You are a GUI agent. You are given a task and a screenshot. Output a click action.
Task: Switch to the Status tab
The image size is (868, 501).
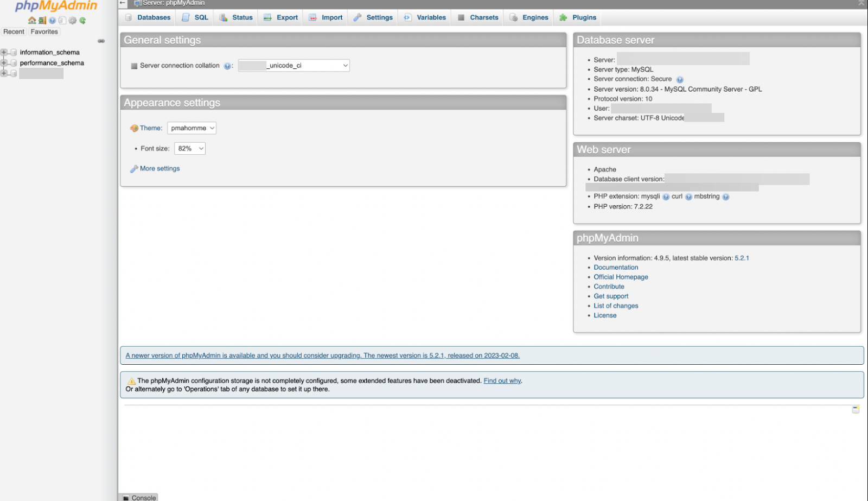point(236,17)
